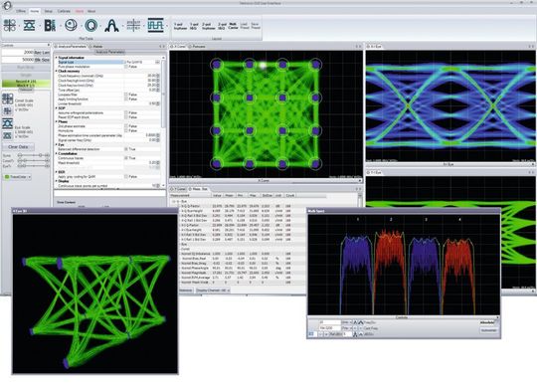
Task: Collapse the Eye section
Action: tap(57, 144)
